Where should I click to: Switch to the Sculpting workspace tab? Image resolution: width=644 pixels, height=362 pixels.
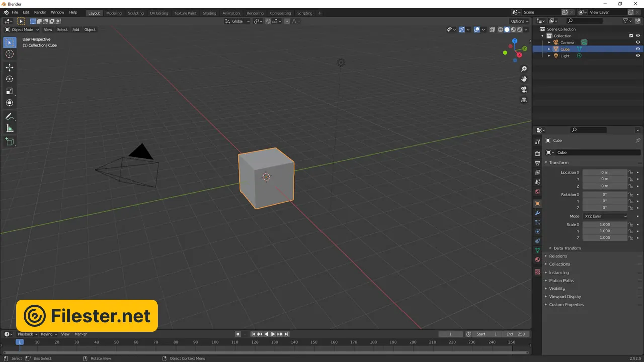coord(135,13)
